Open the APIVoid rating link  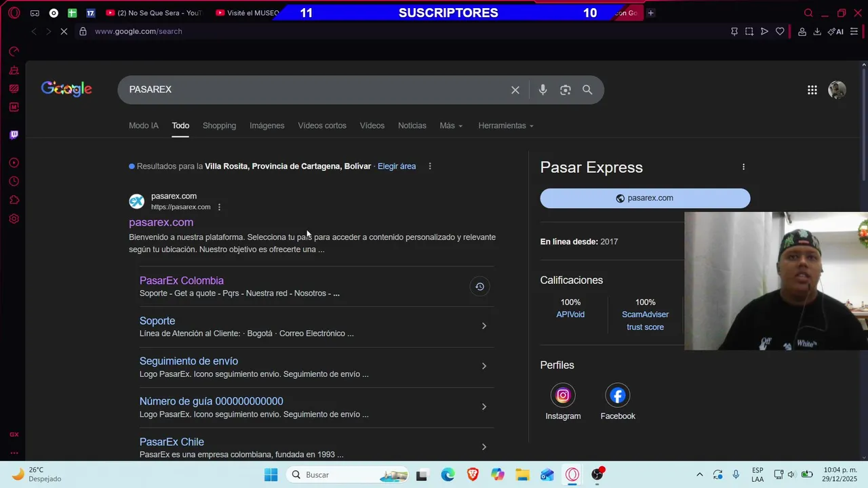[x=570, y=314]
